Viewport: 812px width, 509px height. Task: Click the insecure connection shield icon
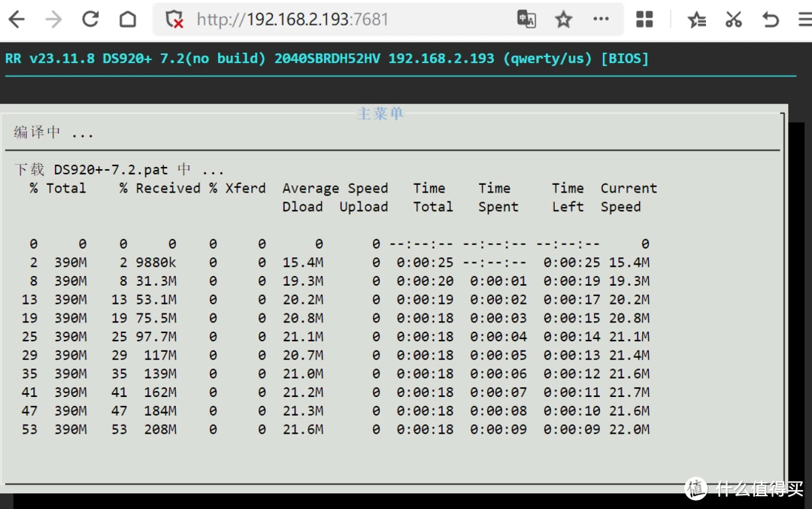point(174,20)
